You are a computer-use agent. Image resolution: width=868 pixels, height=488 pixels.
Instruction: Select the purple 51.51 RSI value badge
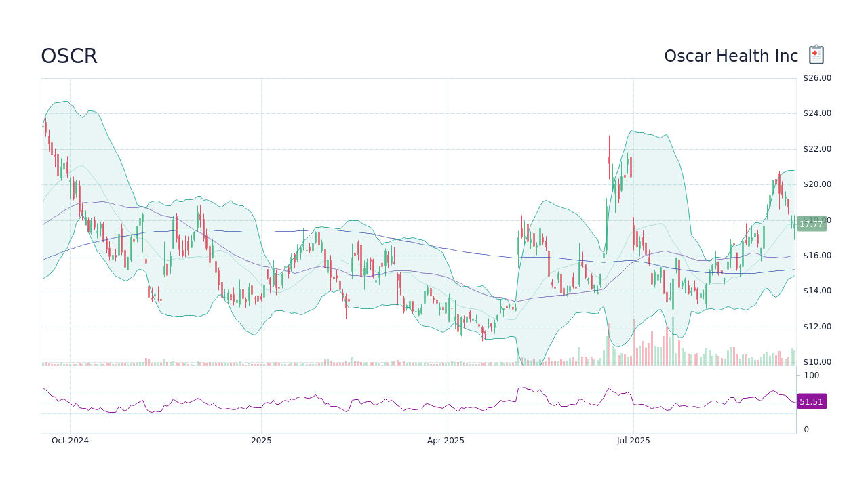click(811, 401)
